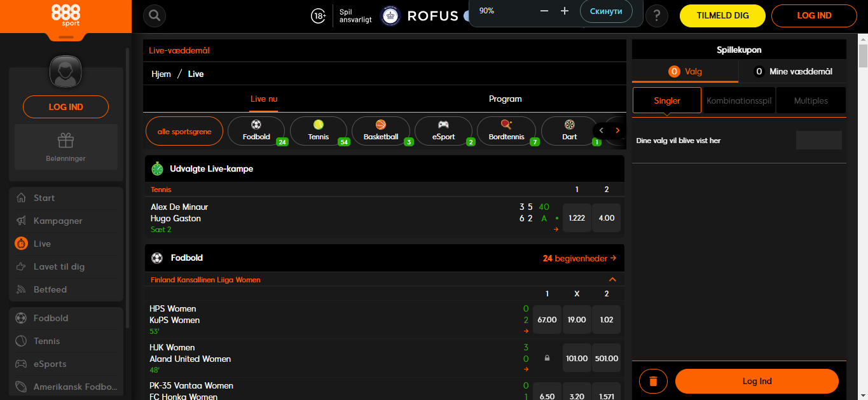Viewport: 868px width, 400px height.
Task: Pick HPS Women win odds 67.00
Action: [x=547, y=320]
